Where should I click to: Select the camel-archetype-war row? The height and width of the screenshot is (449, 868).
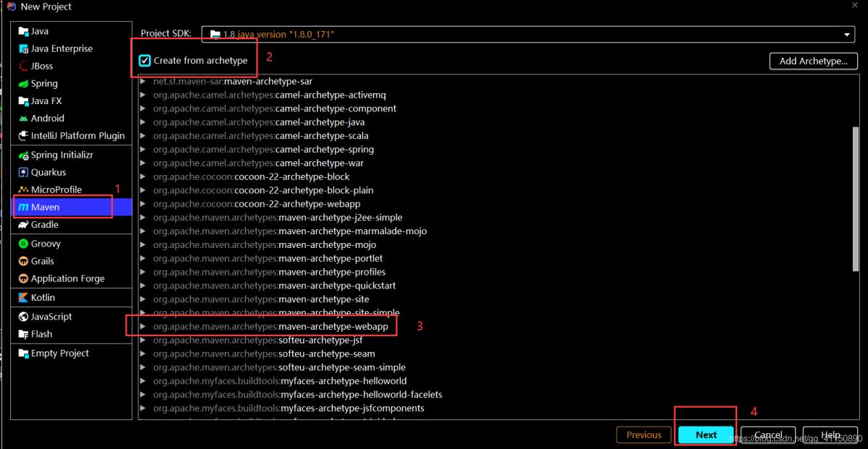(x=496, y=163)
